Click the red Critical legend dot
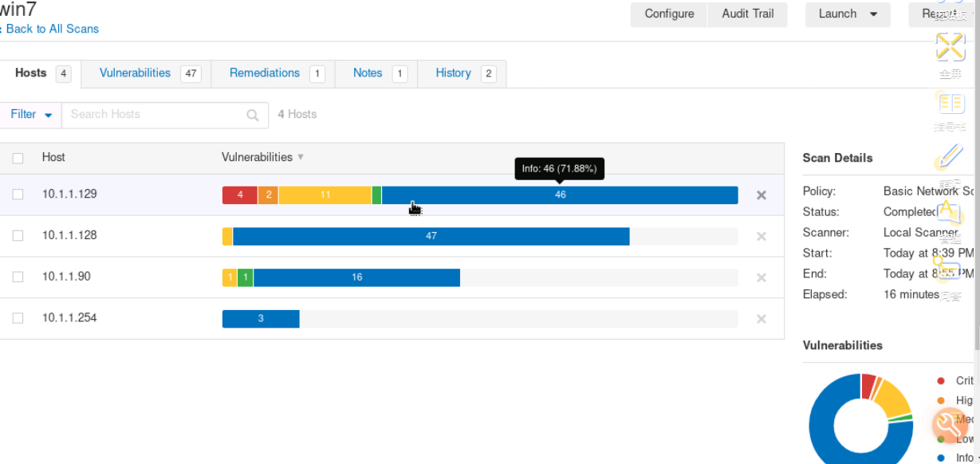Image resolution: width=980 pixels, height=464 pixels. 941,381
